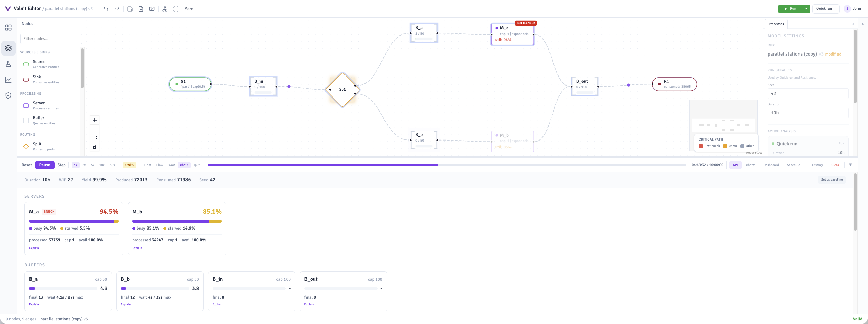Edit the Duration field showing 10h
This screenshot has width=868, height=324.
point(808,113)
